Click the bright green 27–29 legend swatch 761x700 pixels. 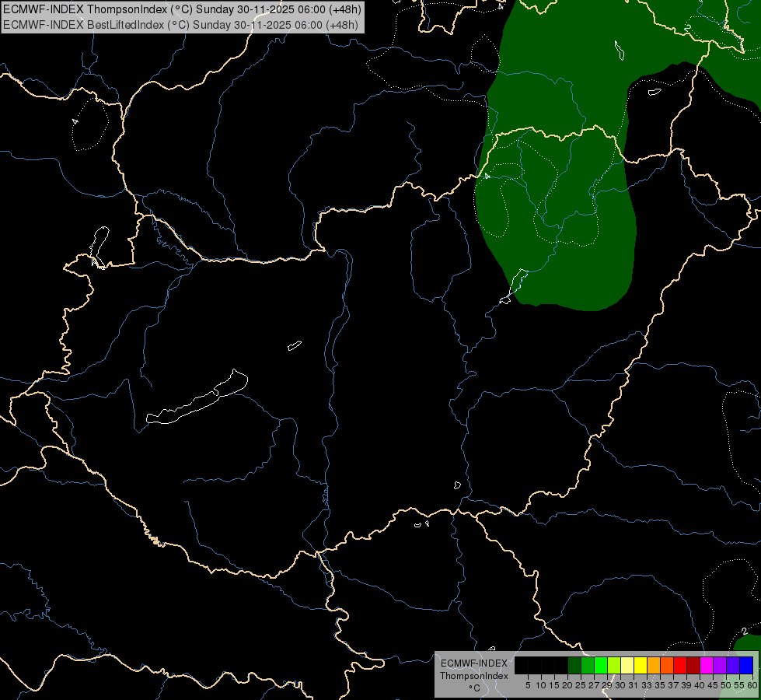pos(601,665)
